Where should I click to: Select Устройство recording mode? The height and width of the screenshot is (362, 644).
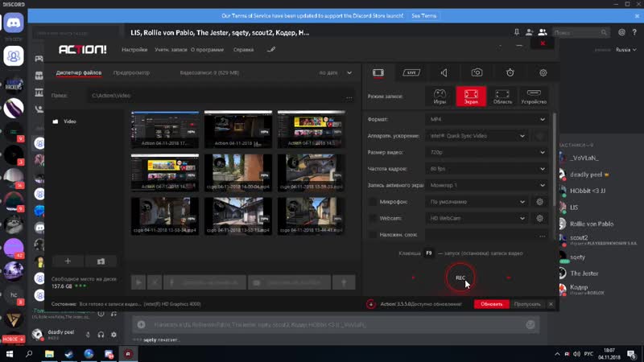534,97
